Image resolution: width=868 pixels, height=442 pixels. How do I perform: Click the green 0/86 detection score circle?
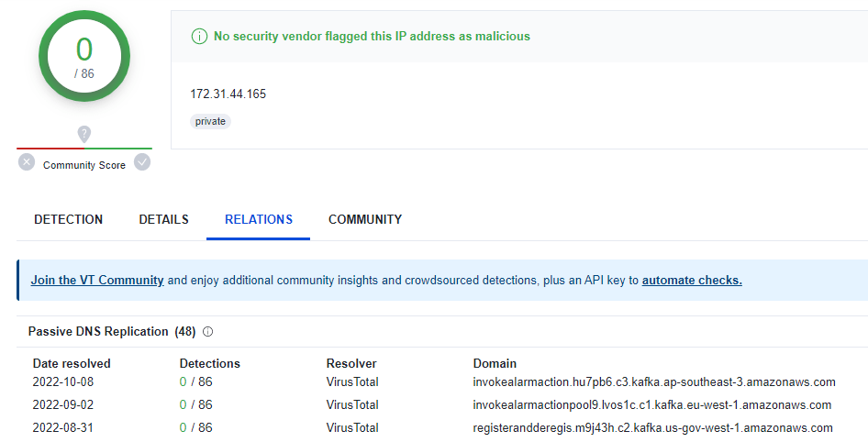click(x=84, y=56)
